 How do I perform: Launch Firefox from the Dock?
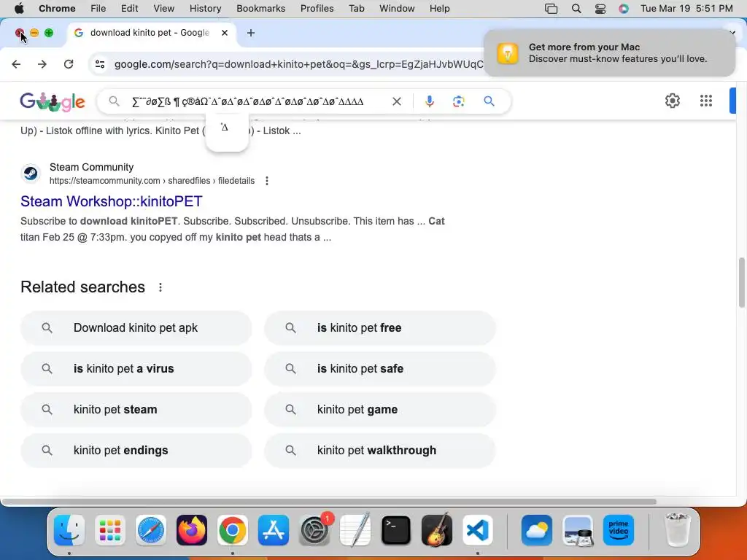(x=192, y=530)
